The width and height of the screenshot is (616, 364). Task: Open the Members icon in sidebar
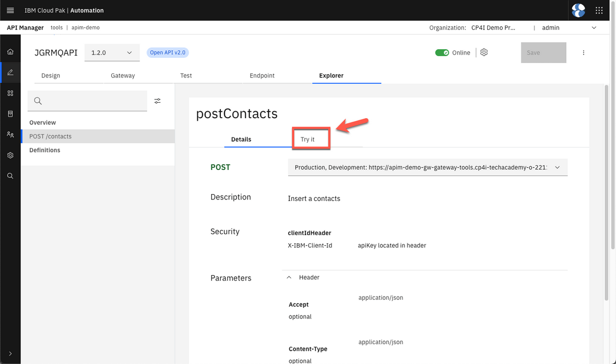pos(10,135)
